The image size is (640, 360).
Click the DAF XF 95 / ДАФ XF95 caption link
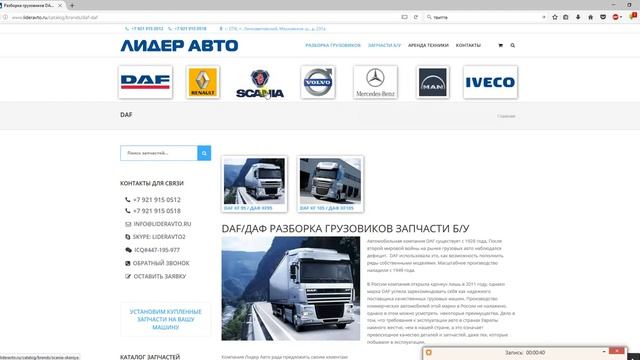point(248,208)
